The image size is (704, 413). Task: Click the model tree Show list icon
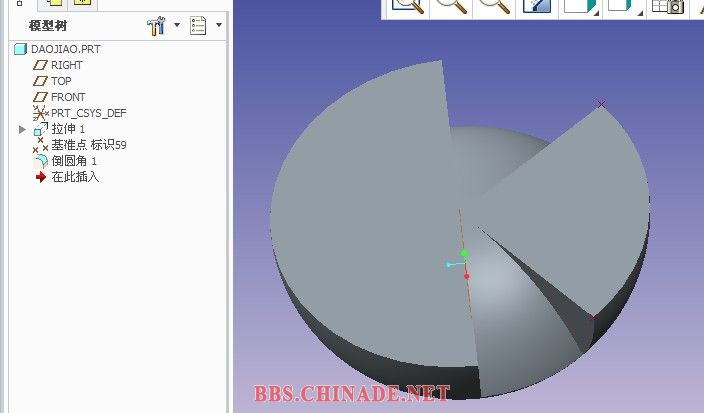(198, 26)
